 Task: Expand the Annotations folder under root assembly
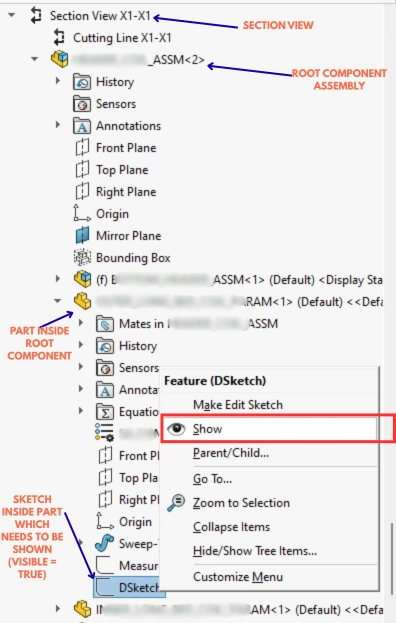(x=58, y=125)
